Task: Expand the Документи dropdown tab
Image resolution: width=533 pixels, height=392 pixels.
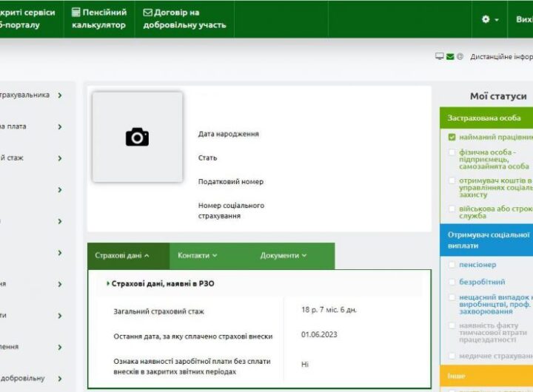Action: pos(283,255)
